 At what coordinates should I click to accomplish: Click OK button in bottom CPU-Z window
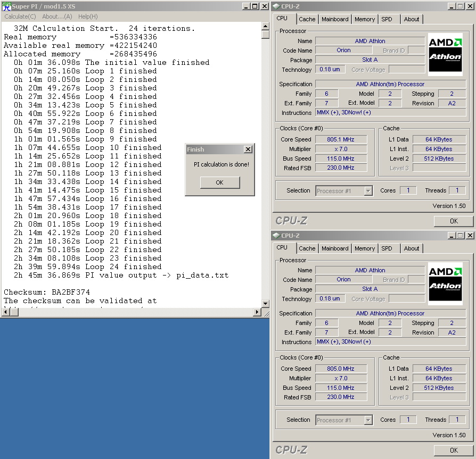pos(454,450)
